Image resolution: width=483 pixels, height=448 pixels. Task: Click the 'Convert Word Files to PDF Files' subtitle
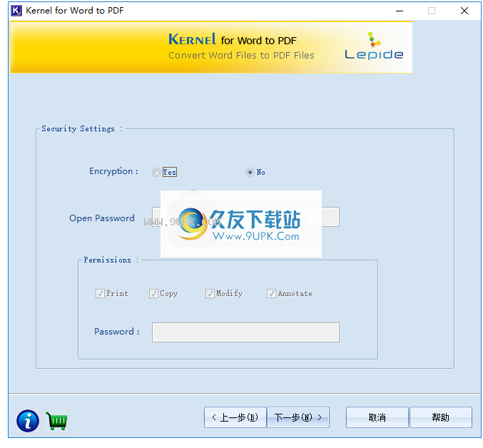point(241,56)
